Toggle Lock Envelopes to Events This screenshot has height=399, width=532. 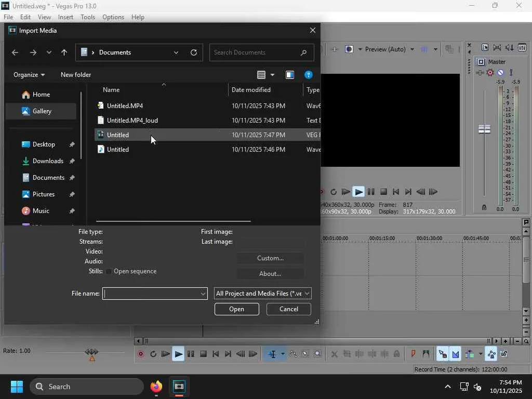coord(491,354)
